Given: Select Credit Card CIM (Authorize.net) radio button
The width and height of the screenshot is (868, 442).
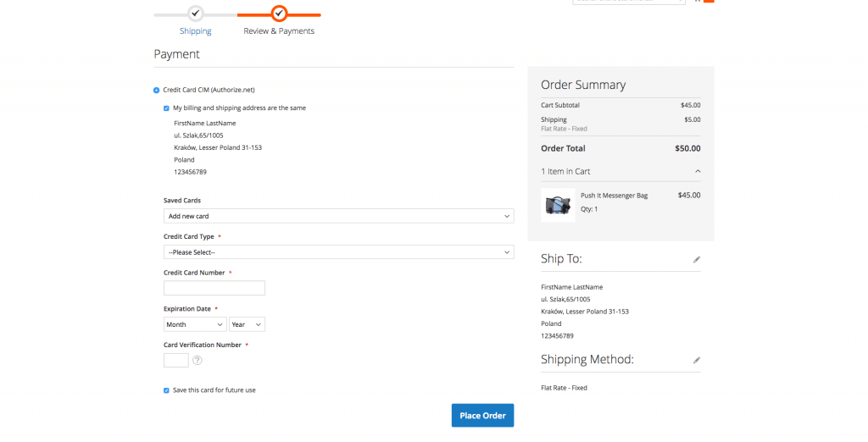Looking at the screenshot, I should [157, 90].
